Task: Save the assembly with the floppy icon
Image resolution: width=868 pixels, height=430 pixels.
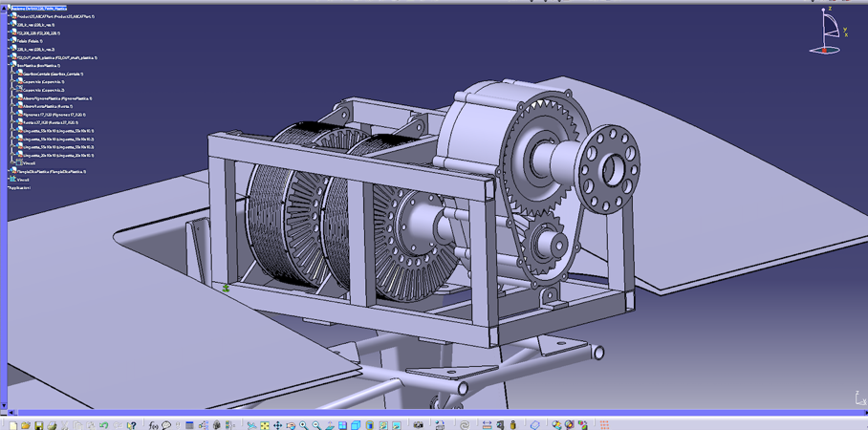Action: coord(38,425)
